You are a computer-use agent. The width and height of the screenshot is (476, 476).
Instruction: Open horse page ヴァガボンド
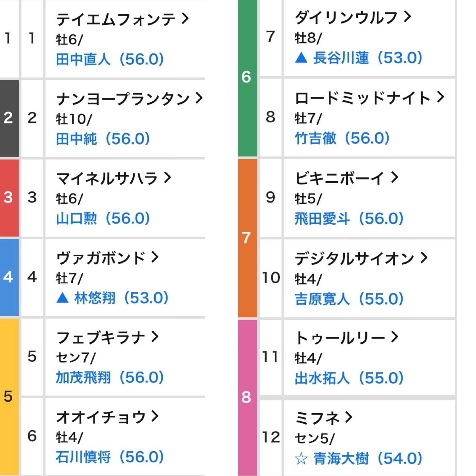pos(101,258)
